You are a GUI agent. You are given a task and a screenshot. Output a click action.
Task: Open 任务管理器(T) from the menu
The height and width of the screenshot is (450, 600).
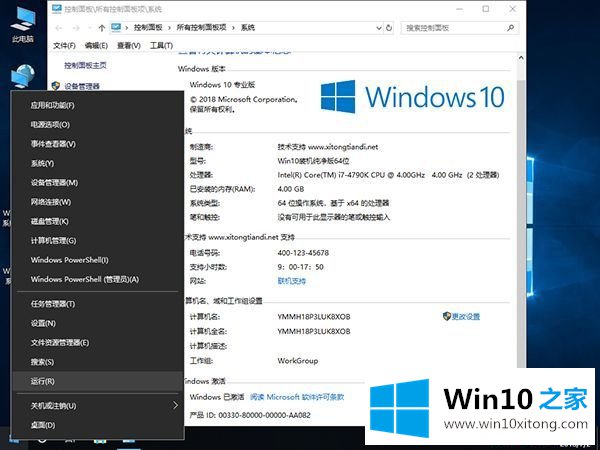(98, 304)
